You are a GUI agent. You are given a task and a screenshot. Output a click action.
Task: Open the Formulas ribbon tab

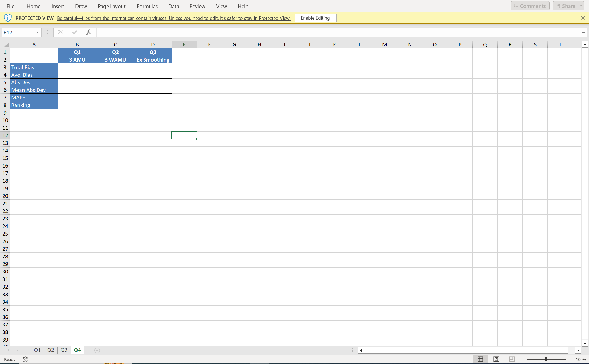click(147, 6)
